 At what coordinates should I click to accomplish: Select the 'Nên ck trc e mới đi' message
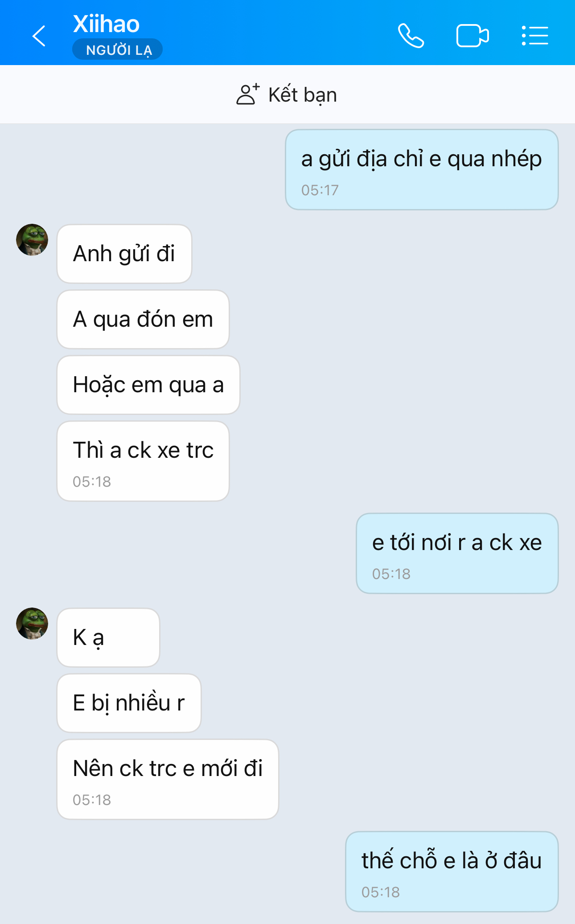(168, 780)
